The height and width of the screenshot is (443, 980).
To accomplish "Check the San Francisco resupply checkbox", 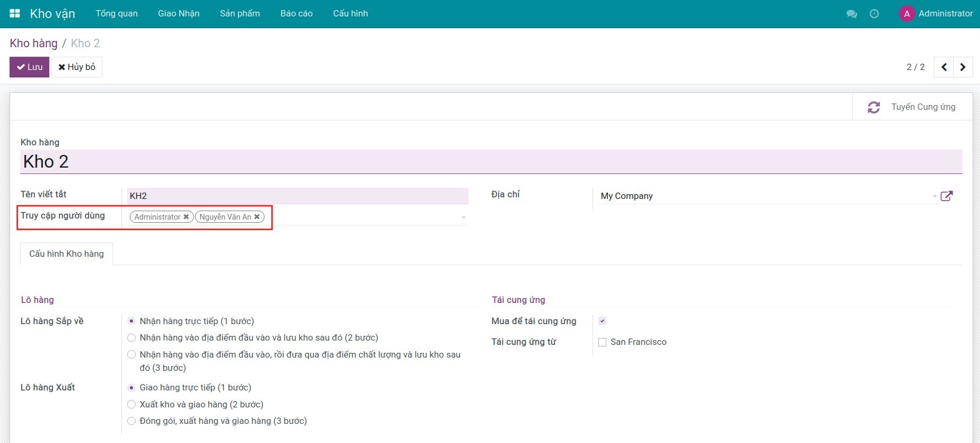I will (x=602, y=342).
